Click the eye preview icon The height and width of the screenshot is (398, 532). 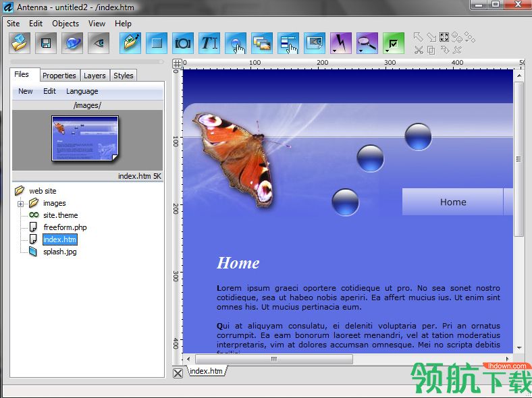(99, 43)
